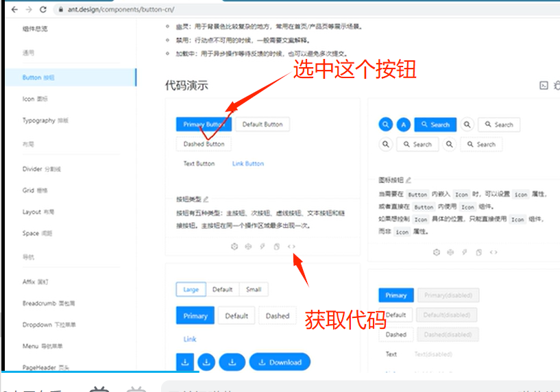
Task: Edit icon next to 图标按钮 title
Action: tap(409, 180)
